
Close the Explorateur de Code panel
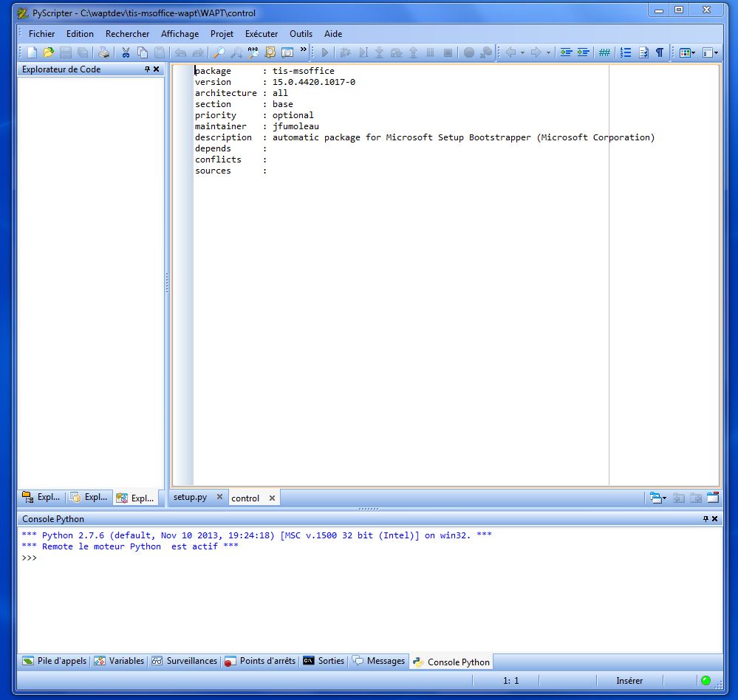[157, 69]
